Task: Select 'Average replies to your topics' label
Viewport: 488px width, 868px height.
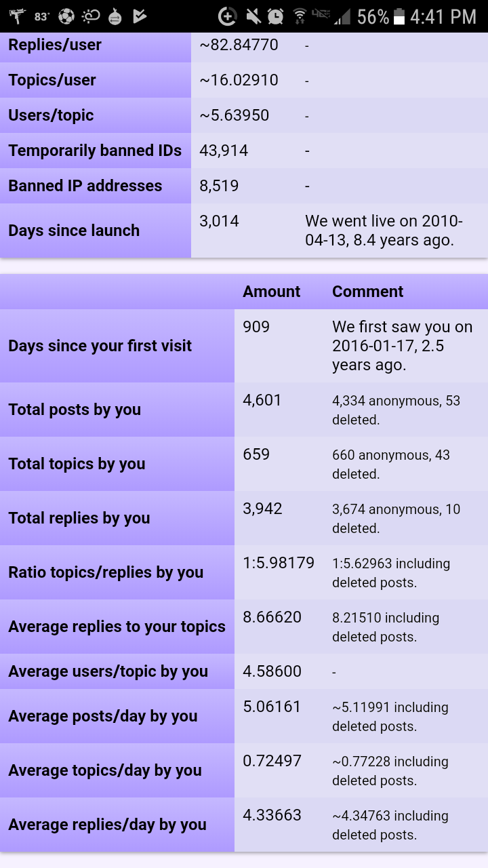Action: tap(117, 627)
